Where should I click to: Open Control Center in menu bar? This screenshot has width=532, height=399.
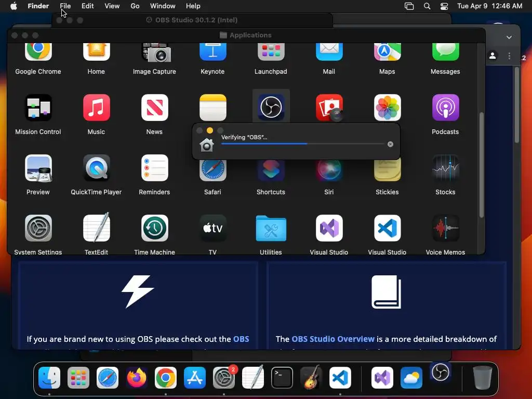click(x=444, y=6)
